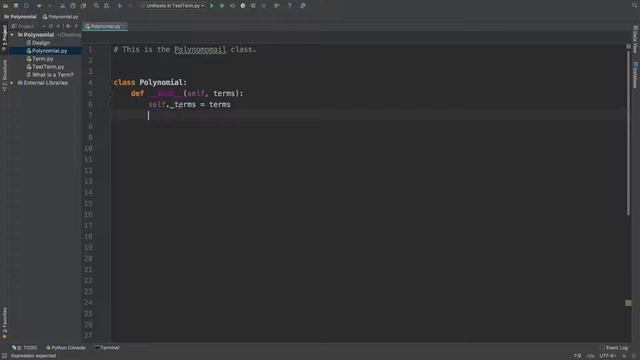Open the Python Console tool window
This screenshot has height=360, width=640.
click(x=66, y=348)
